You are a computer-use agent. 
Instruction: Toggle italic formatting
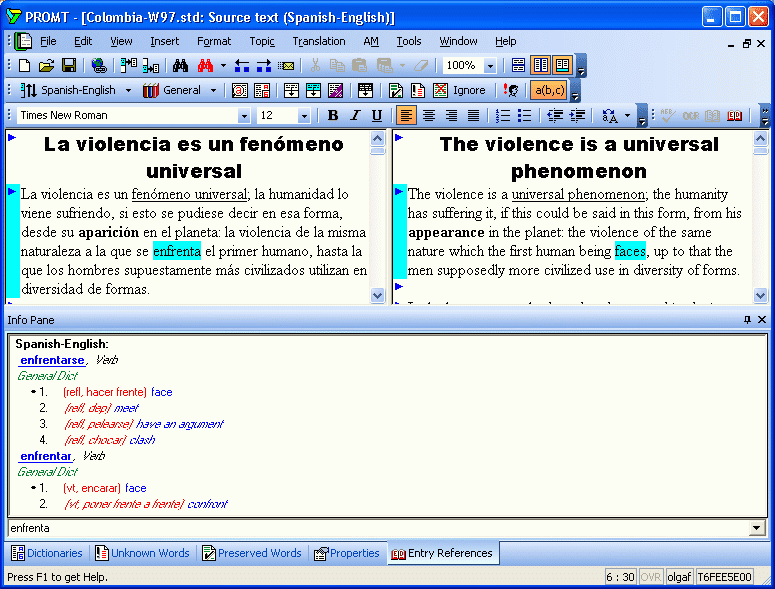tap(355, 116)
